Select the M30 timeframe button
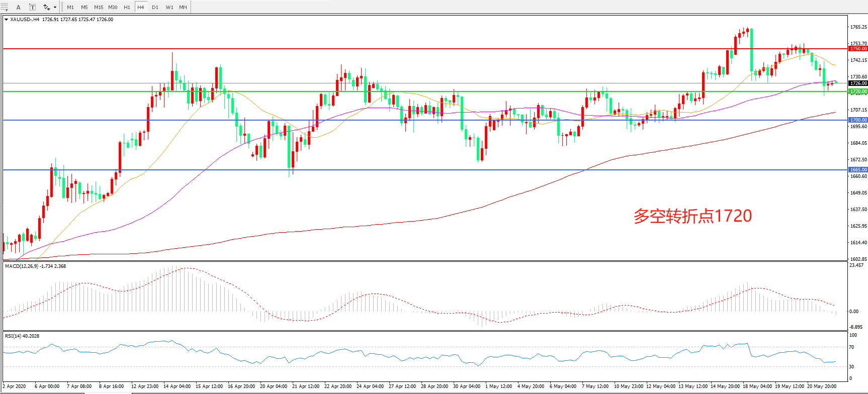This screenshot has width=868, height=394. [x=113, y=7]
